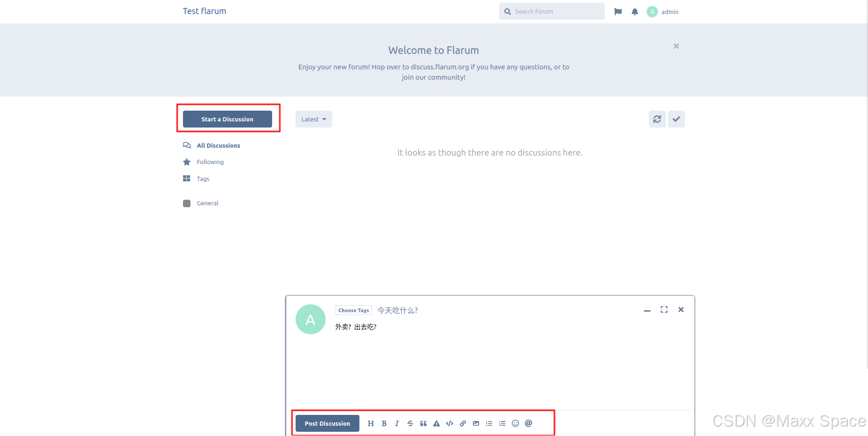Screen dimensions: 868x436
Task: Insert a quote block using the quote icon
Action: tap(423, 423)
